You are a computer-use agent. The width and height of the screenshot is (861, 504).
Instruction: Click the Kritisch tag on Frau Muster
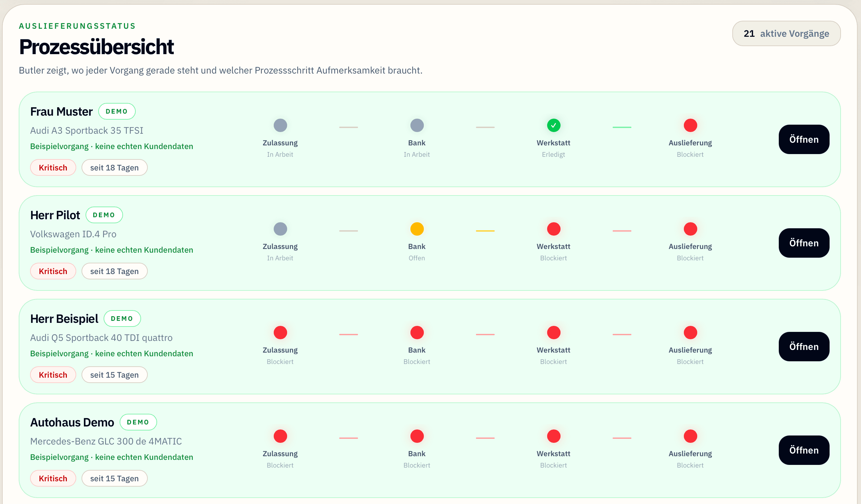tap(53, 168)
